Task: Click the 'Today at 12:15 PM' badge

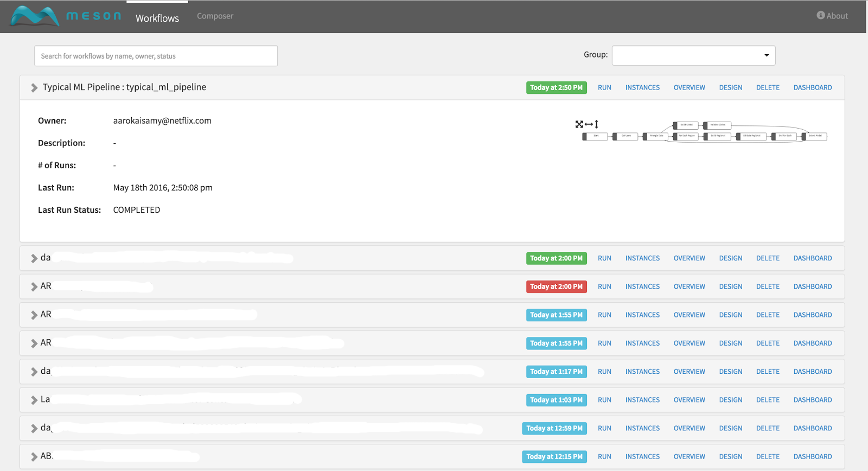Action: pos(554,456)
